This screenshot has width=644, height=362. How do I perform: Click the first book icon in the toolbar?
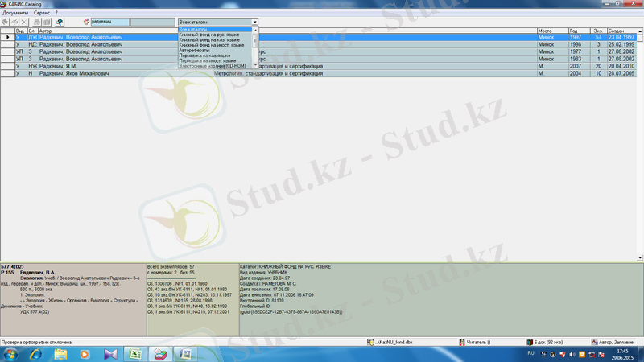tap(5, 22)
